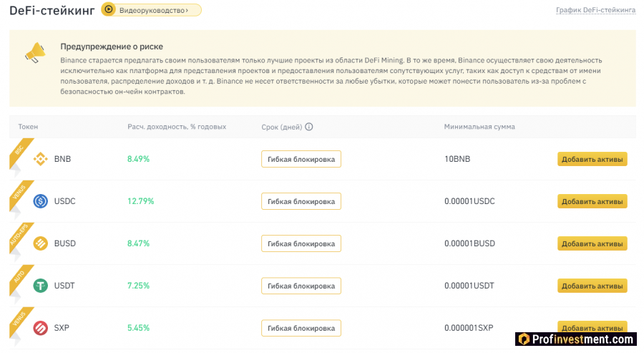
Task: Click the BSC ribbon on BNB row
Action: pyautogui.click(x=20, y=150)
